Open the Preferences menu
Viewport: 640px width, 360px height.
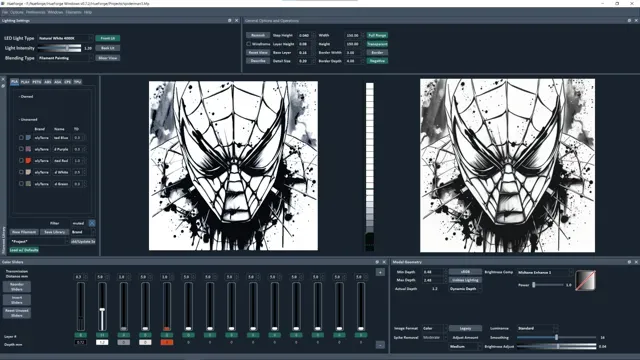click(36, 12)
